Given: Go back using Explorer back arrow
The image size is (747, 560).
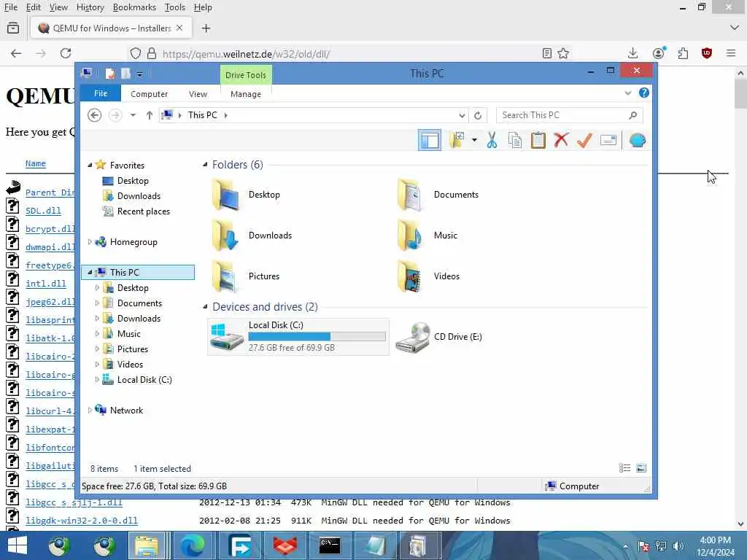Looking at the screenshot, I should pyautogui.click(x=94, y=115).
